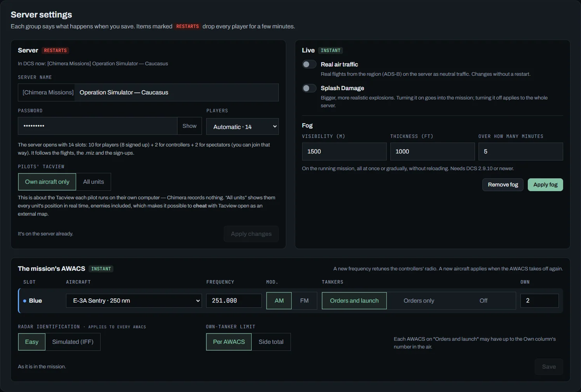Choose Side total own-tanker limit
This screenshot has width=581, height=392.
(x=271, y=342)
